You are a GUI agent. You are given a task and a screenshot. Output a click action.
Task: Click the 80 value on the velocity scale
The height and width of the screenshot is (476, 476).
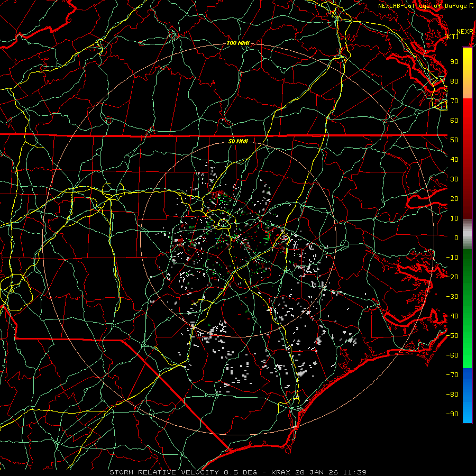tap(454, 81)
